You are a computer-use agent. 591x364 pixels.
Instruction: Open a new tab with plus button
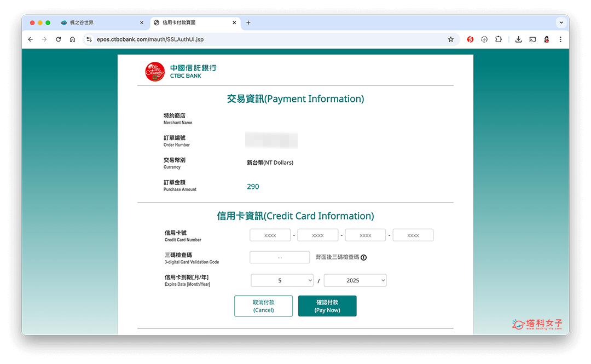click(248, 22)
